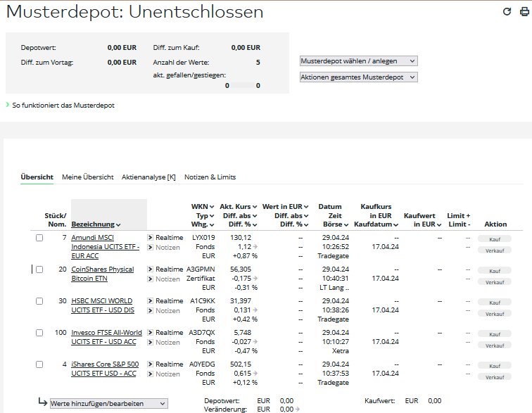This screenshot has width=532, height=413.
Task: Tick checkbox for HSBC MSCI WORLD
Action: pyautogui.click(x=39, y=301)
